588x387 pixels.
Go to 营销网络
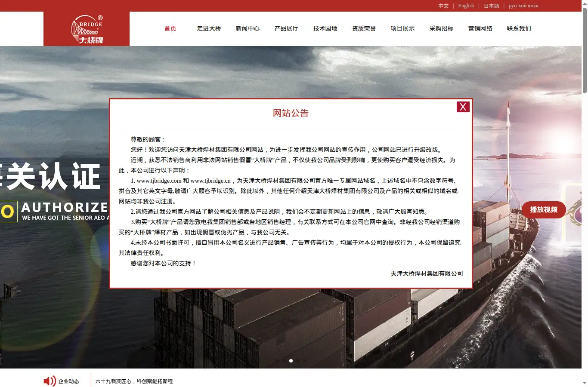pyautogui.click(x=480, y=28)
